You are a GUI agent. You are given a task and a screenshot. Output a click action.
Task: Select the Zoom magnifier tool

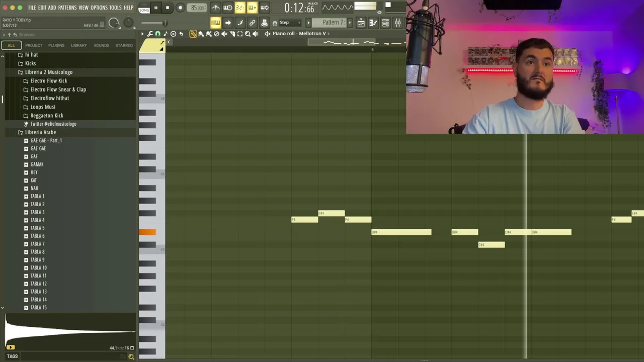248,34
